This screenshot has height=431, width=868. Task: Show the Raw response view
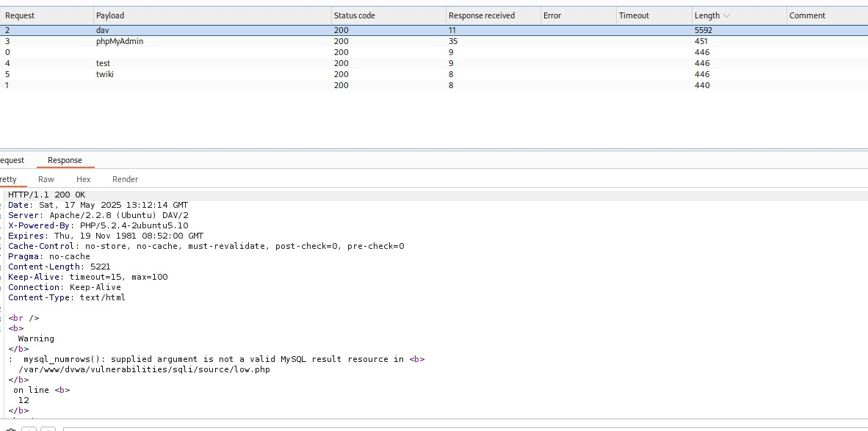click(x=46, y=179)
